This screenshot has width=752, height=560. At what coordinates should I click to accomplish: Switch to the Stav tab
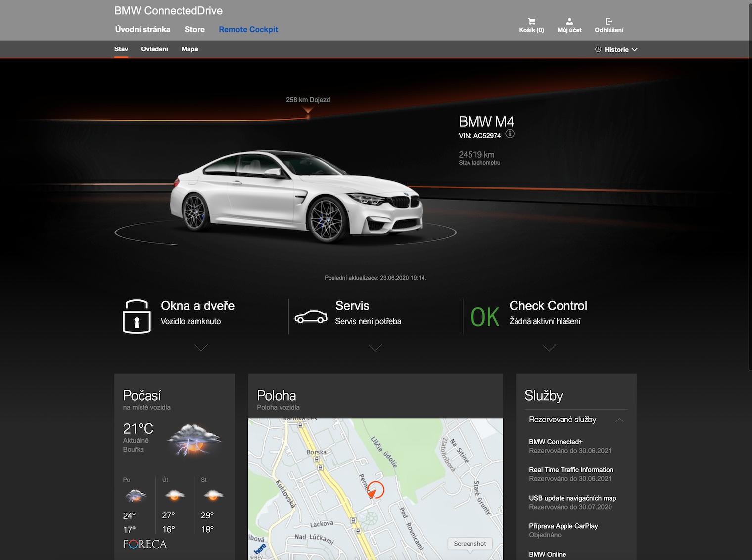point(121,49)
